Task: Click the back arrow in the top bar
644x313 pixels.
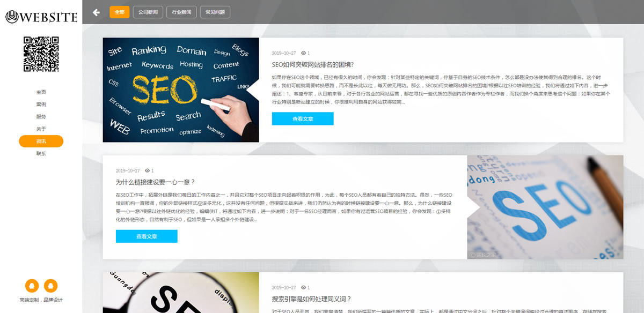Action: (96, 12)
